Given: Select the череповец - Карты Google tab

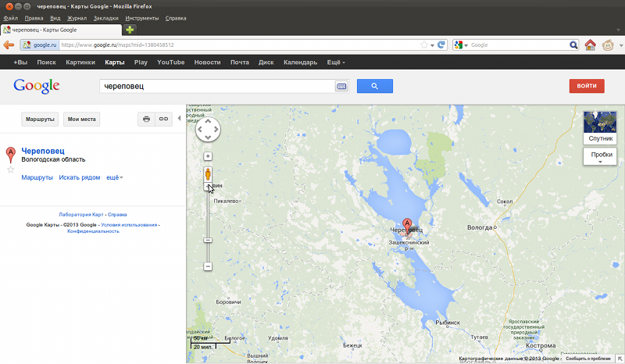Looking at the screenshot, I should point(61,30).
